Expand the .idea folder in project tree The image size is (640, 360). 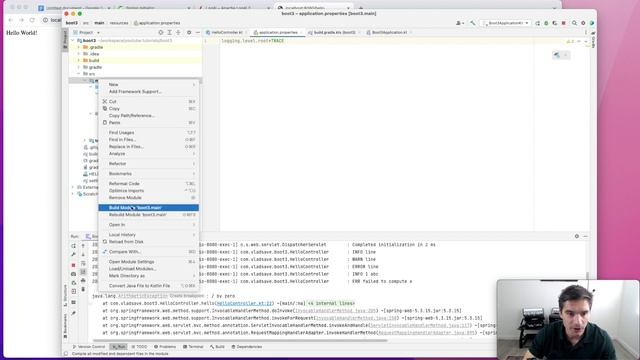click(79, 54)
